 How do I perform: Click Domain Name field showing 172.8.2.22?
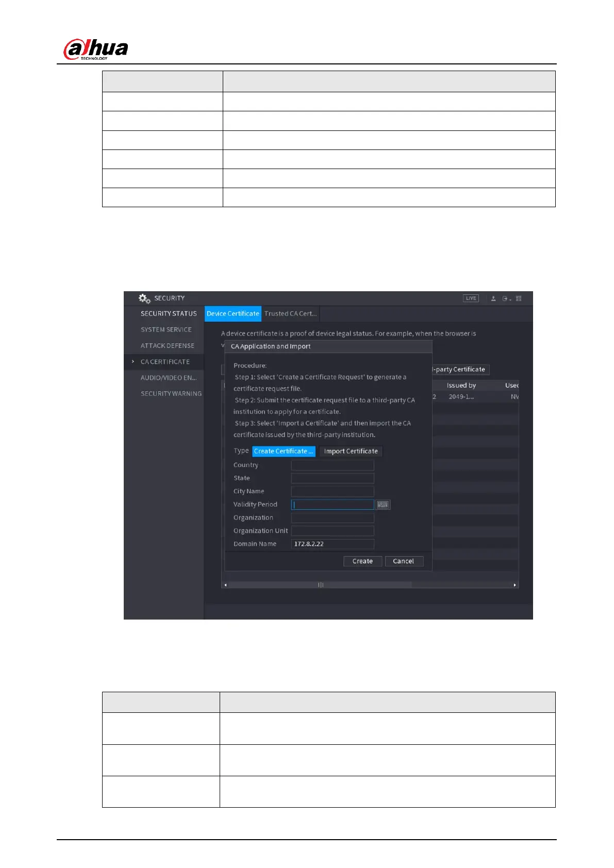(333, 544)
